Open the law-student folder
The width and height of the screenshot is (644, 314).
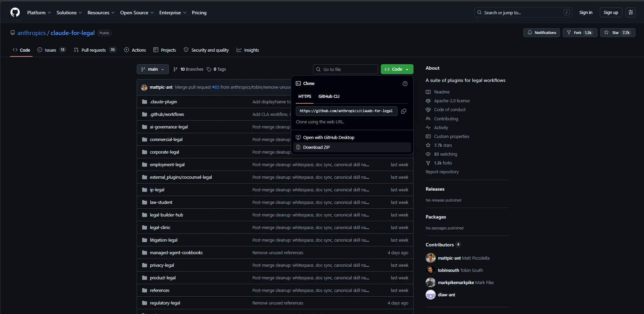[x=161, y=202]
